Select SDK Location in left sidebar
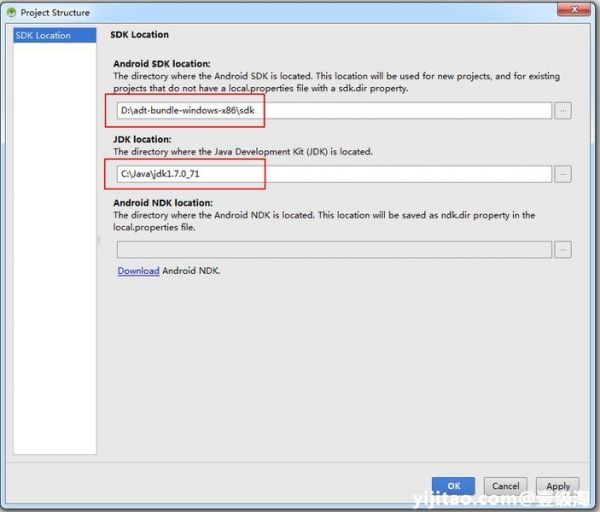This screenshot has width=600, height=512. (x=54, y=35)
